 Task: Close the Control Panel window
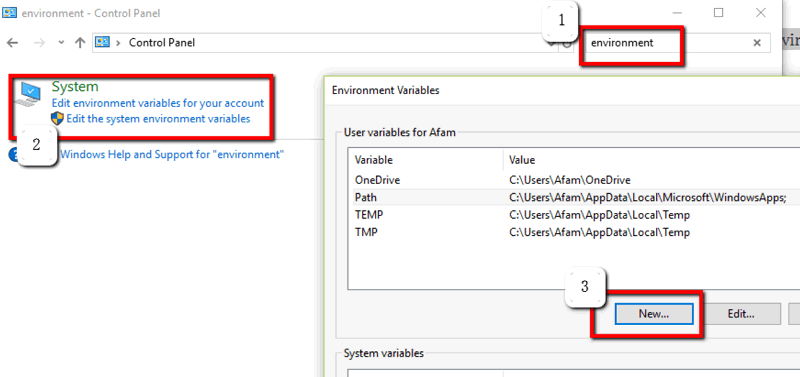pos(761,13)
